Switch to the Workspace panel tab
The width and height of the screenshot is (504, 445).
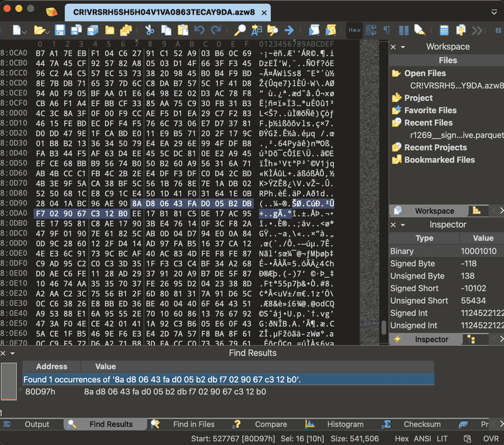pos(429,211)
